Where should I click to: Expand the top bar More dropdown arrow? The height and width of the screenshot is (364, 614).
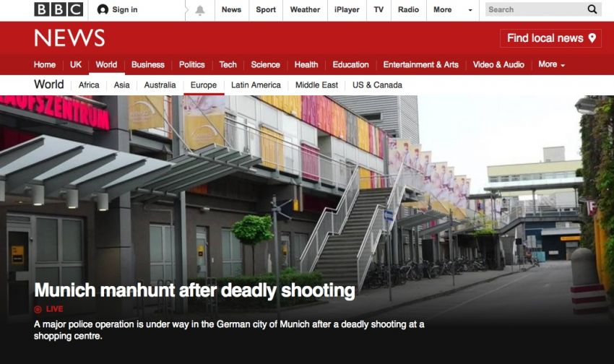[x=470, y=10]
